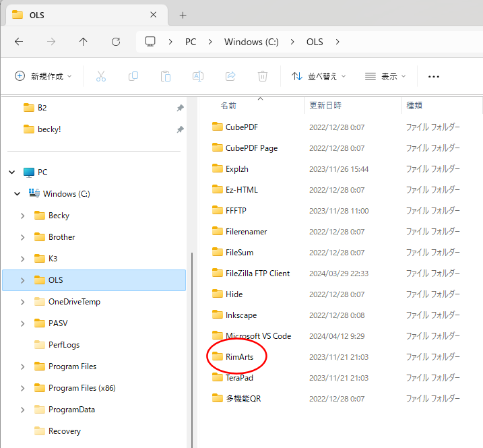Image resolution: width=483 pixels, height=448 pixels.
Task: Close the OLS tab
Action: (x=153, y=14)
